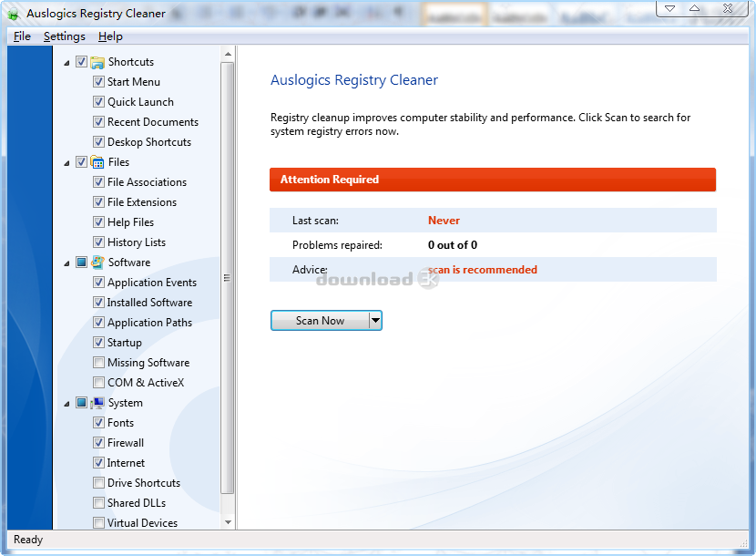Uncheck the File Associations checkbox
The width and height of the screenshot is (756, 556).
point(98,182)
